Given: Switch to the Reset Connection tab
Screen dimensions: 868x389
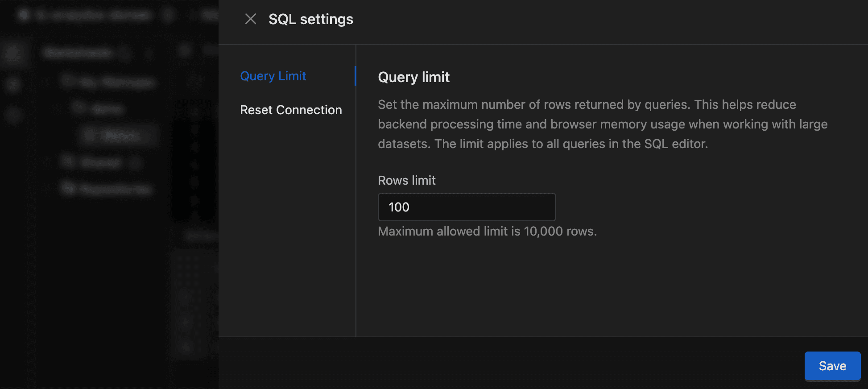Looking at the screenshot, I should pos(291,110).
